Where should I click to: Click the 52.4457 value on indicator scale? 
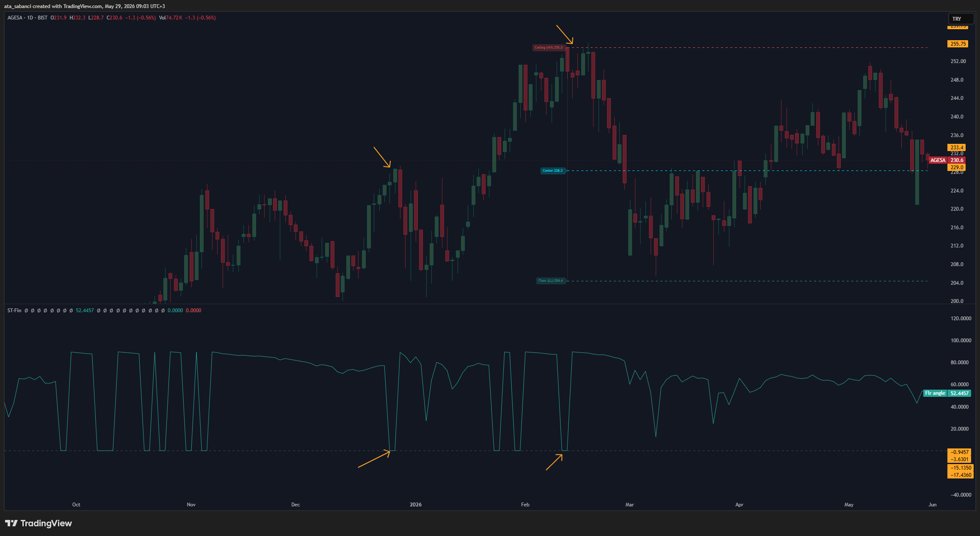(x=959, y=393)
